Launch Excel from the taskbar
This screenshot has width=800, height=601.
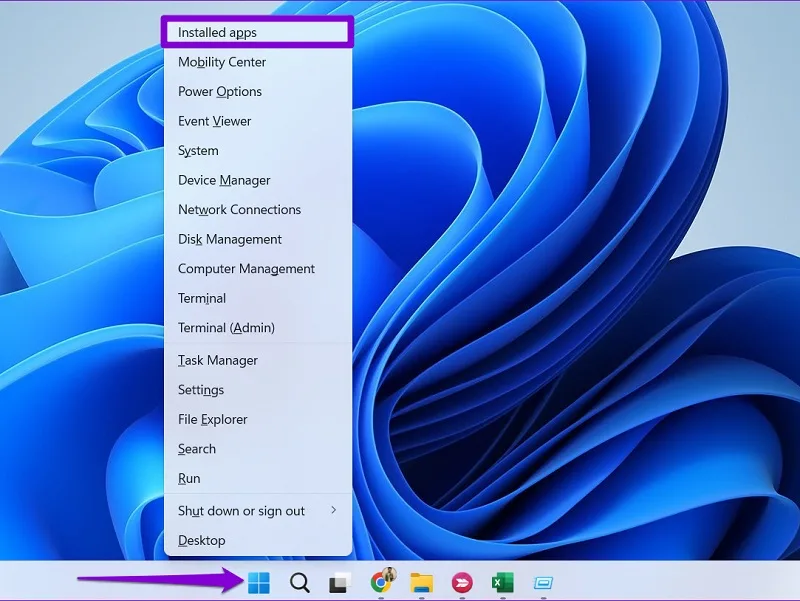pyautogui.click(x=503, y=583)
